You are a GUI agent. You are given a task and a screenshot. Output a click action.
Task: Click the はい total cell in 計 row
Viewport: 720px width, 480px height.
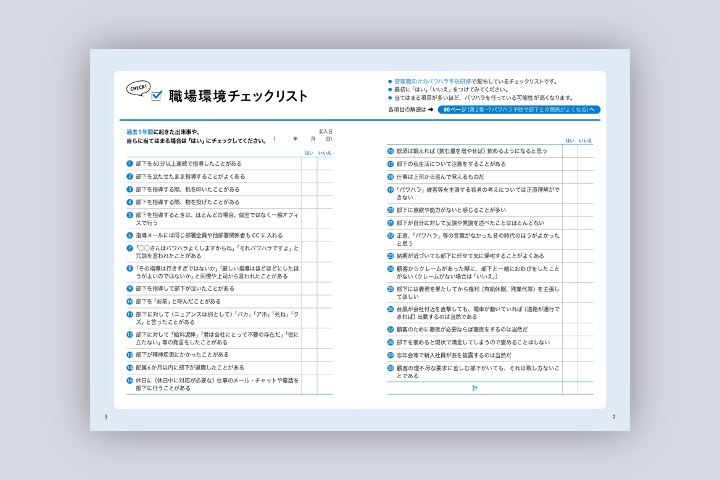570,388
